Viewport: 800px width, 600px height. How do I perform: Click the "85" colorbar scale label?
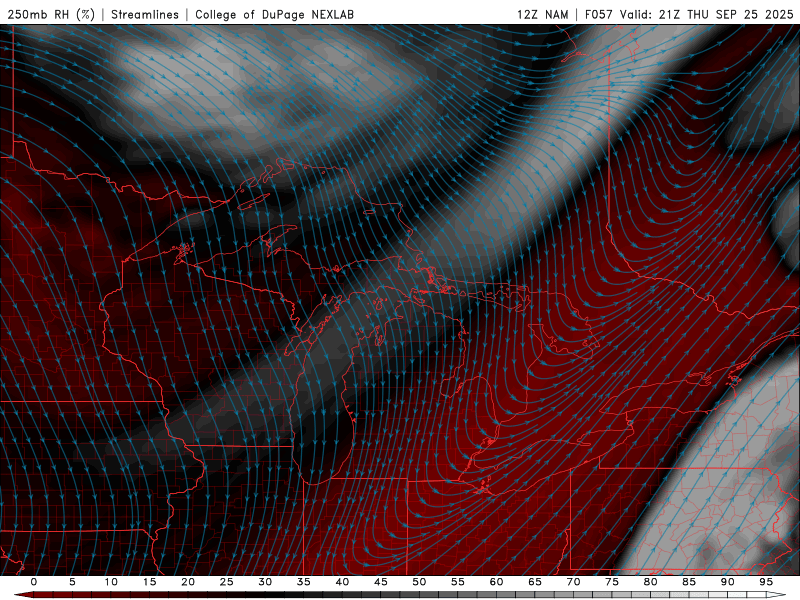(689, 582)
